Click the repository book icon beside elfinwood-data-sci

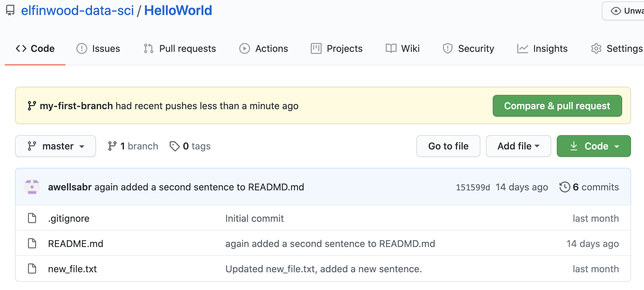click(10, 11)
